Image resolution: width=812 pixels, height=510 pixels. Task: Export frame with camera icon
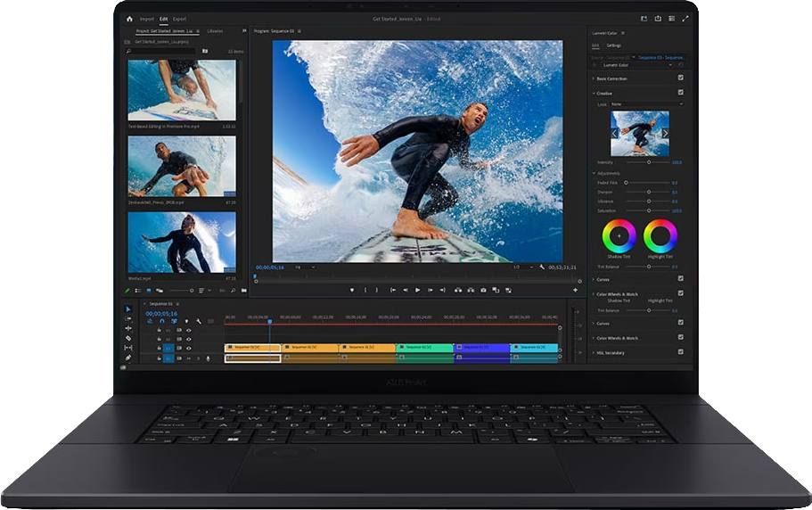click(x=483, y=290)
